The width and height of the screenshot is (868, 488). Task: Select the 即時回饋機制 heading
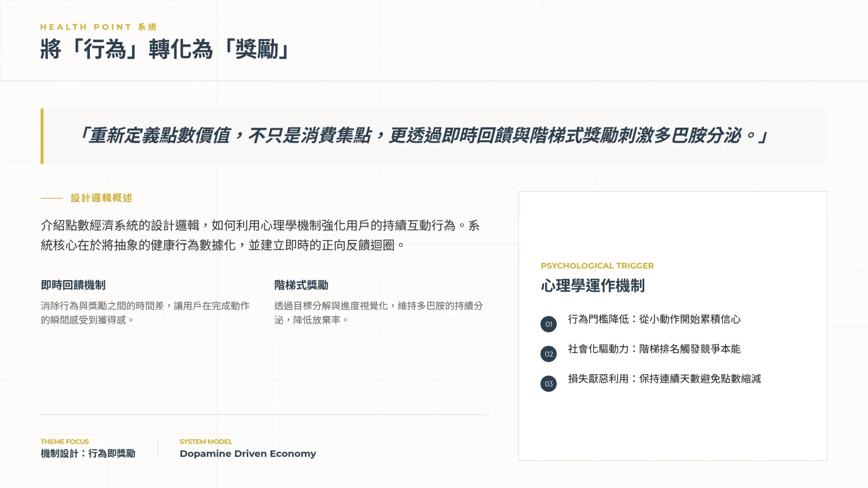73,285
